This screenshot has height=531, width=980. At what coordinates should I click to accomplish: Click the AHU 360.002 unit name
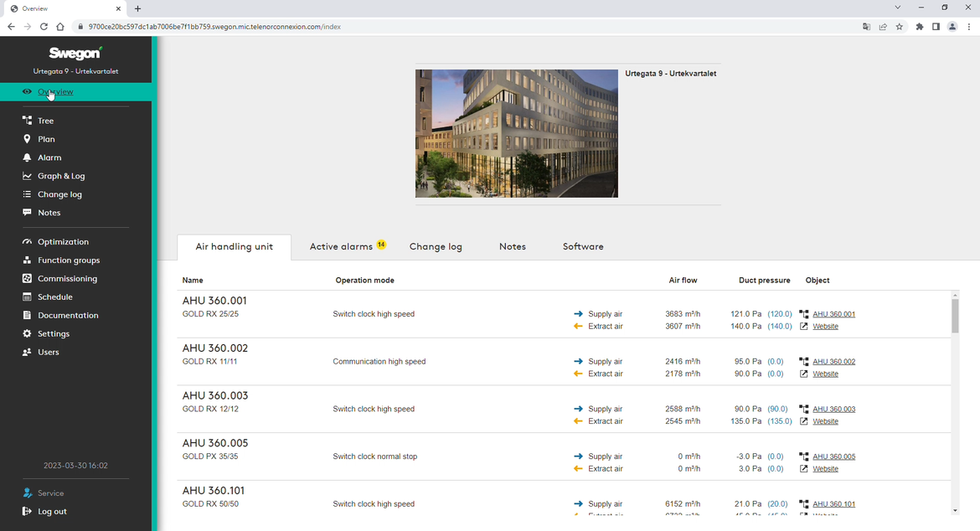pos(215,348)
